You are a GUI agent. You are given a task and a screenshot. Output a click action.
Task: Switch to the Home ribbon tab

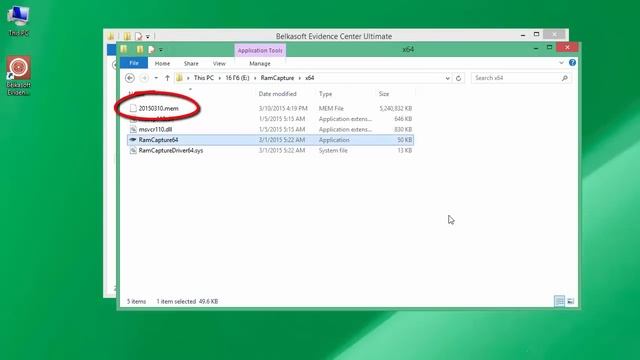(x=162, y=64)
